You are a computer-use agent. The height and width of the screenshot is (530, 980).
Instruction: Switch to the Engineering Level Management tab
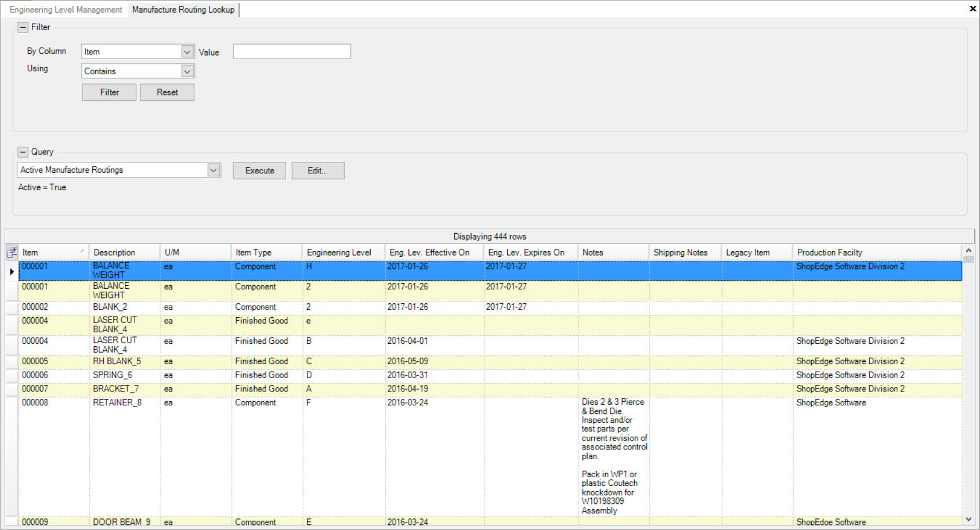coord(66,10)
